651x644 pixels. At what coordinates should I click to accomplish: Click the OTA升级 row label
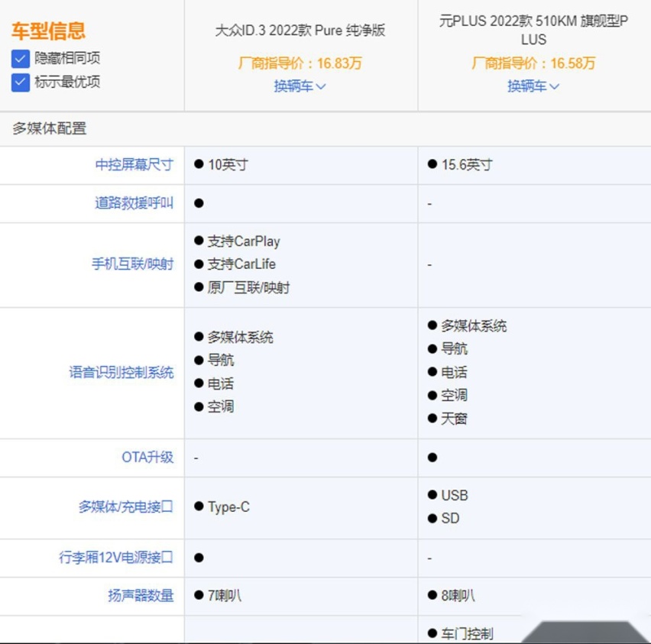coord(147,457)
